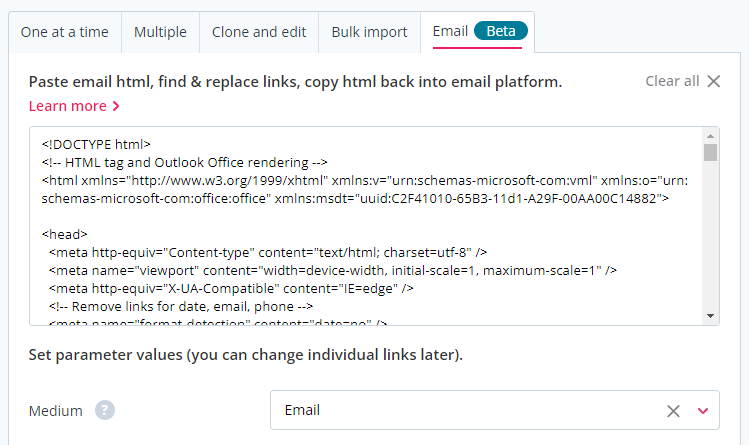
Task: Click the 'Remove links for date, email, phone' comment
Action: pyautogui.click(x=181, y=307)
